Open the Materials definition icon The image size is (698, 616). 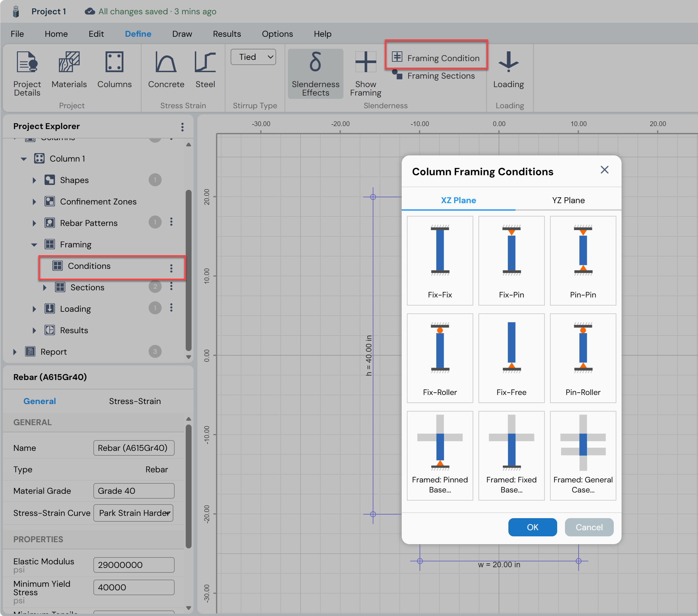[69, 69]
